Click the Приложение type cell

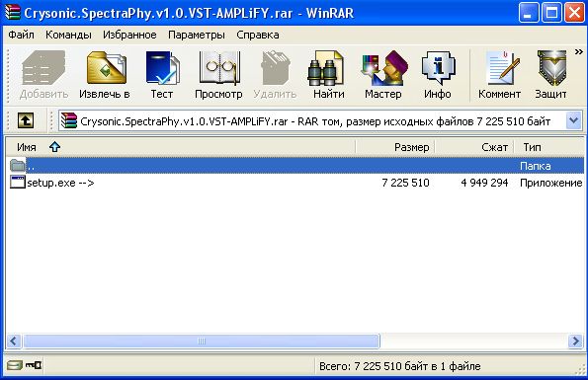pyautogui.click(x=550, y=183)
